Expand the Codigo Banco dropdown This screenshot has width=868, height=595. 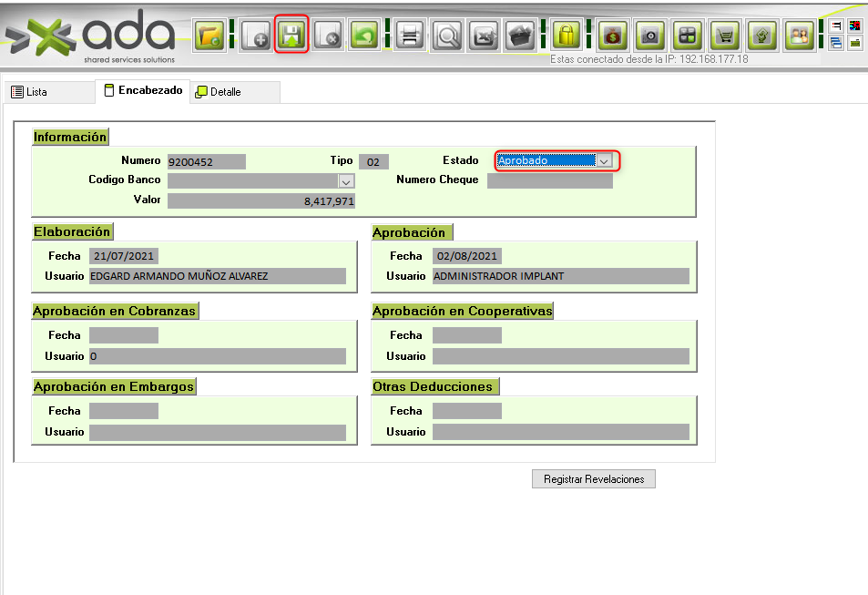[345, 180]
